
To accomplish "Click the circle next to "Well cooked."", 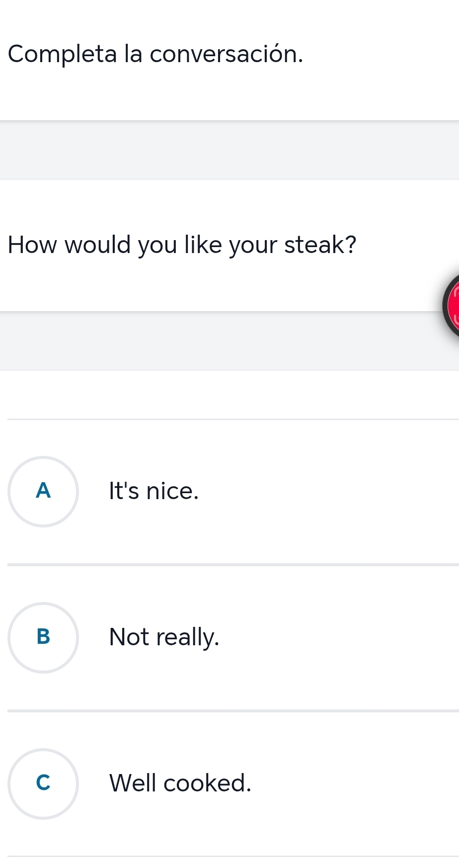I will [43, 783].
